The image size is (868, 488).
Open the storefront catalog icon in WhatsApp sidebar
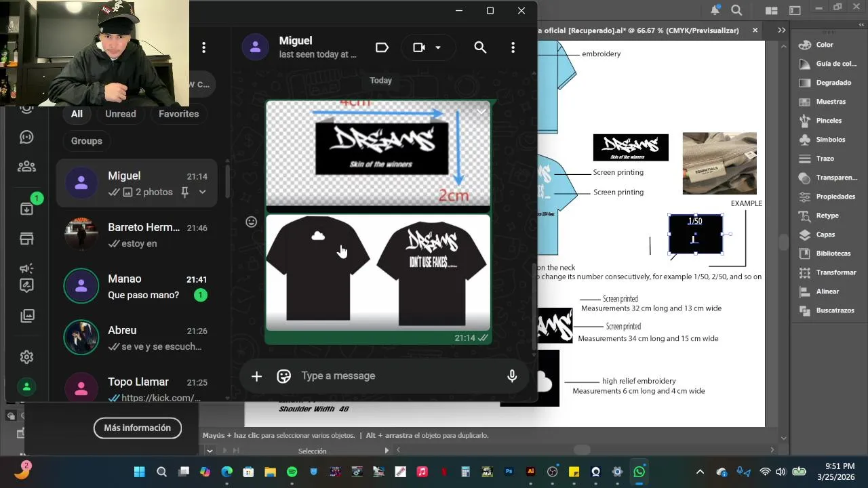point(26,239)
